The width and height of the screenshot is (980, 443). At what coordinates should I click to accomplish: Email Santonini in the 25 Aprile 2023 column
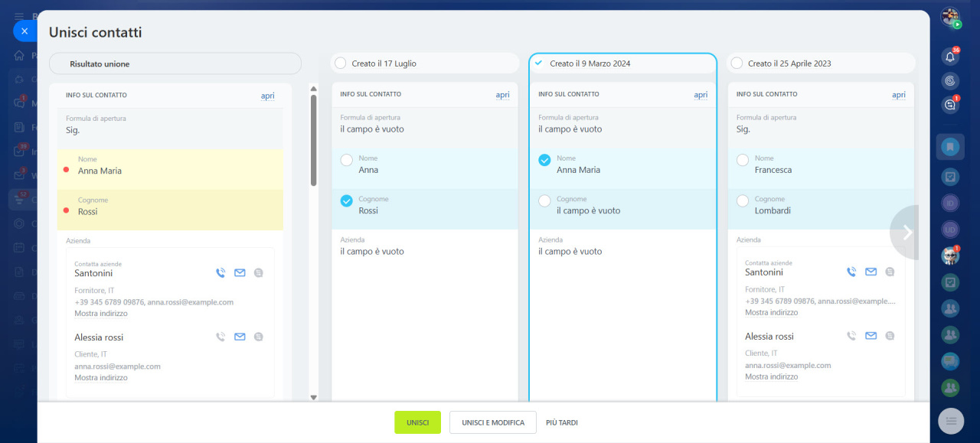pos(871,272)
